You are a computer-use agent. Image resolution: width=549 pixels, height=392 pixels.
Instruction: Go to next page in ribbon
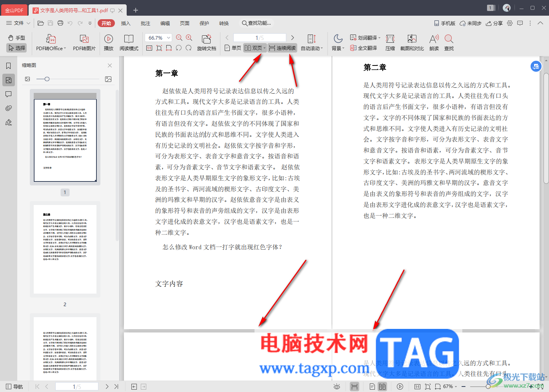coord(293,38)
